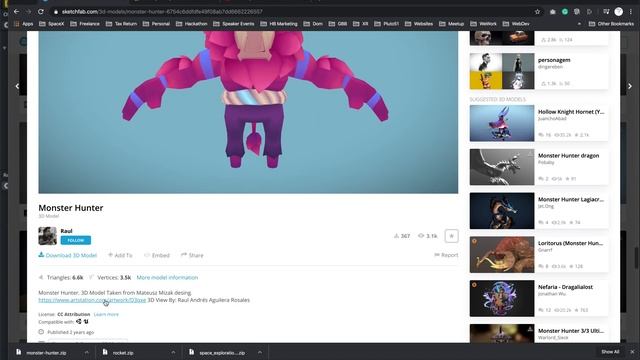The height and width of the screenshot is (360, 640).
Task: Close the downloads bar
Action: 632,352
